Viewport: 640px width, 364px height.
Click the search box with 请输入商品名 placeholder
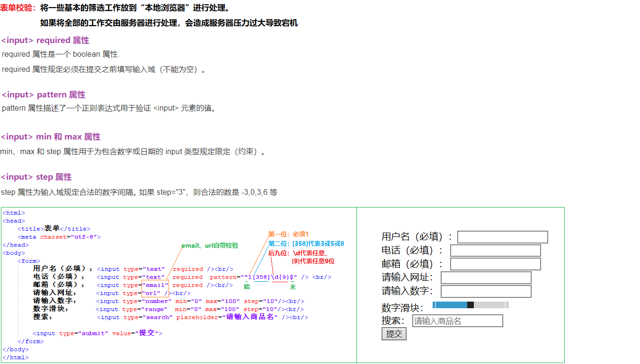(x=457, y=321)
